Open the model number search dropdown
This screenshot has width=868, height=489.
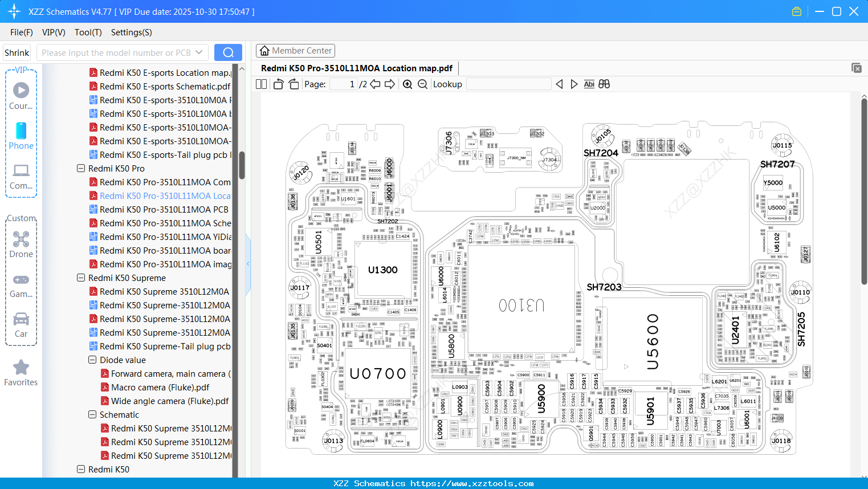pyautogui.click(x=200, y=52)
